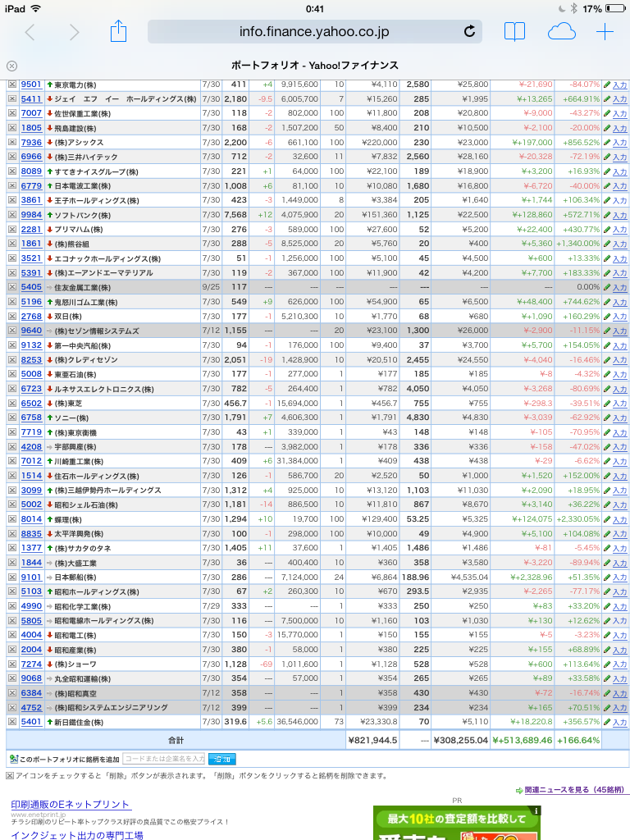Open stock code 5411 link
Screen dimensions: 630x840
coord(31,99)
